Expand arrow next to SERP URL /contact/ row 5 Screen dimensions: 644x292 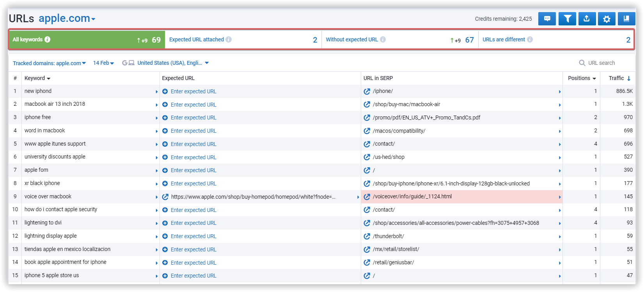pyautogui.click(x=560, y=144)
